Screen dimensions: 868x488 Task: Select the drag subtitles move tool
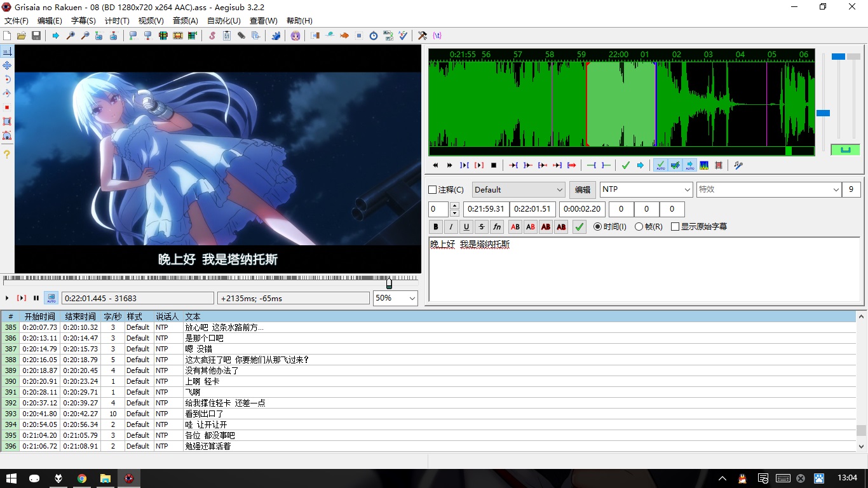coord(7,65)
